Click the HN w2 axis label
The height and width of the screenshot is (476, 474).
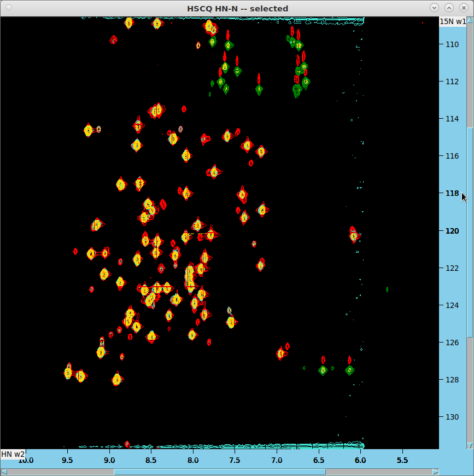[13, 454]
